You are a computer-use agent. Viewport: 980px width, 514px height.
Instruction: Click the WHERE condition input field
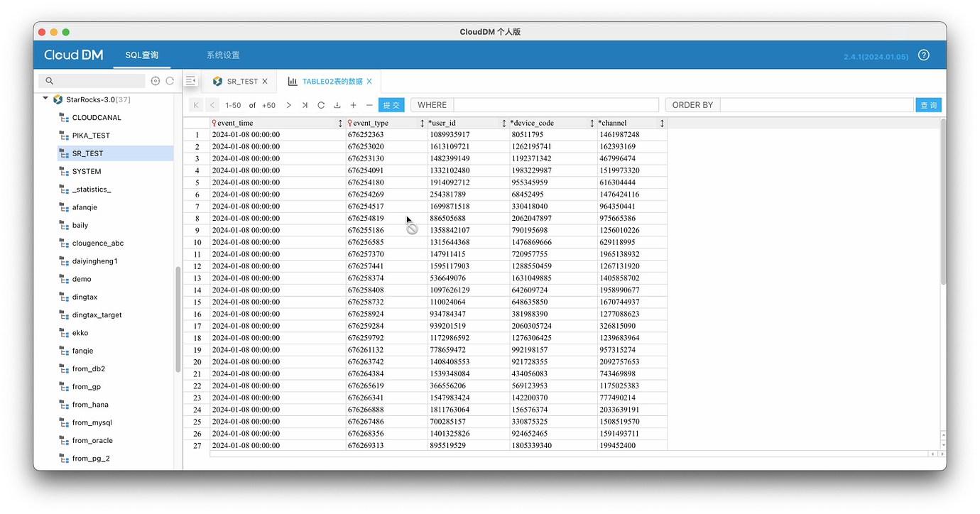tap(556, 105)
